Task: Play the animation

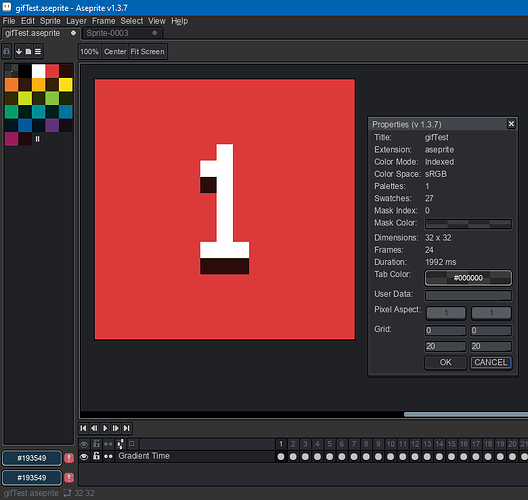Action: click(105, 428)
